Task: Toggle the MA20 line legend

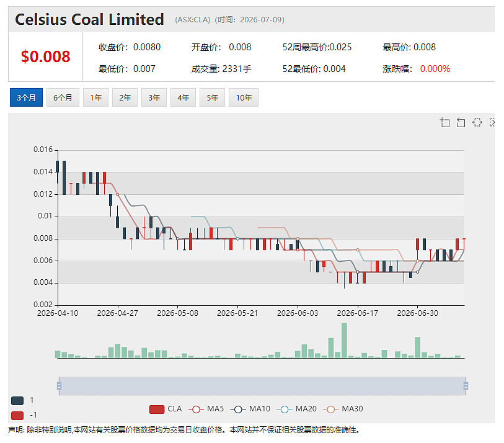Action: point(297,409)
